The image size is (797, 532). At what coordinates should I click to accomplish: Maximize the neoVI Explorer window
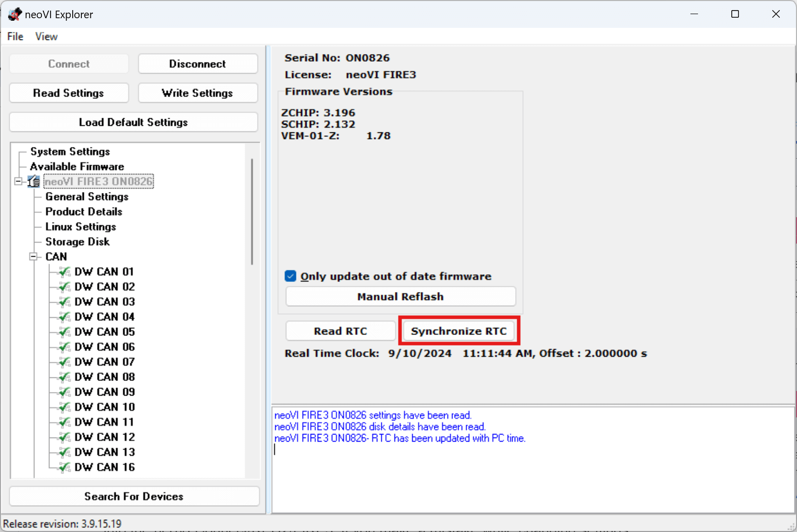click(735, 14)
